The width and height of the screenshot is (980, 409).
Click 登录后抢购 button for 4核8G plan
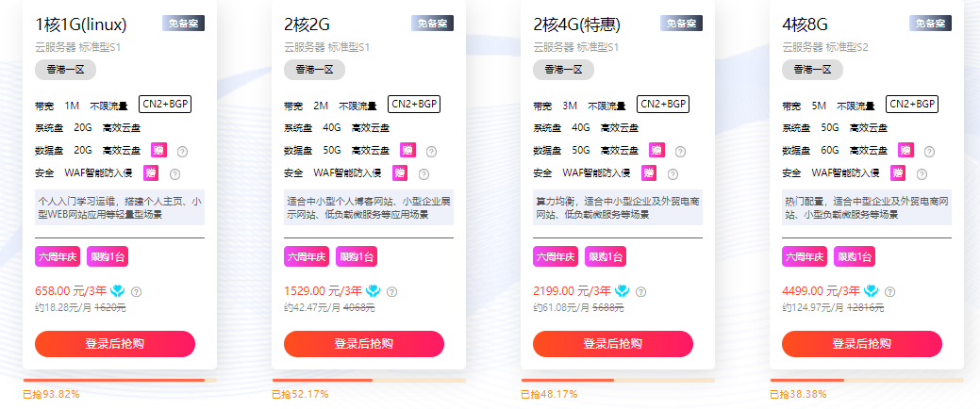[x=862, y=344]
